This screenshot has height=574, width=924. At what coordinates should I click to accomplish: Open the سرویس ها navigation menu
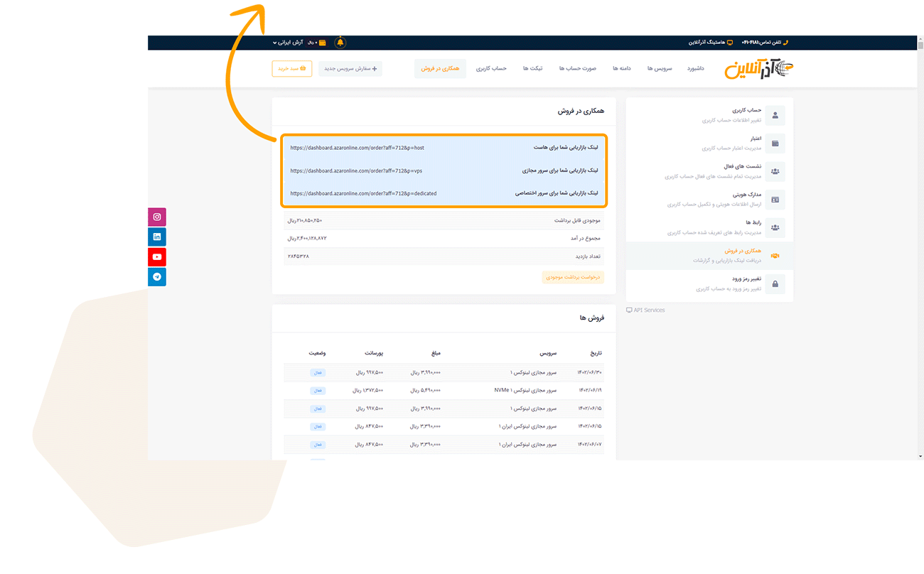tap(660, 69)
